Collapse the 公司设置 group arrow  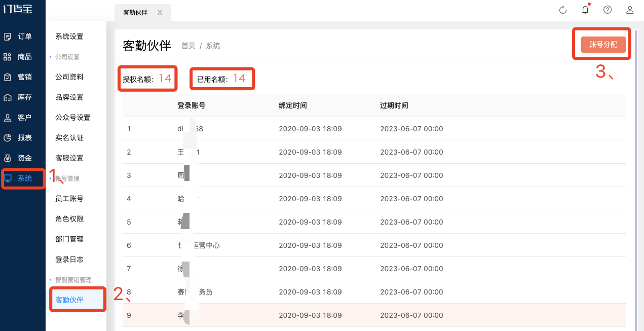50,57
